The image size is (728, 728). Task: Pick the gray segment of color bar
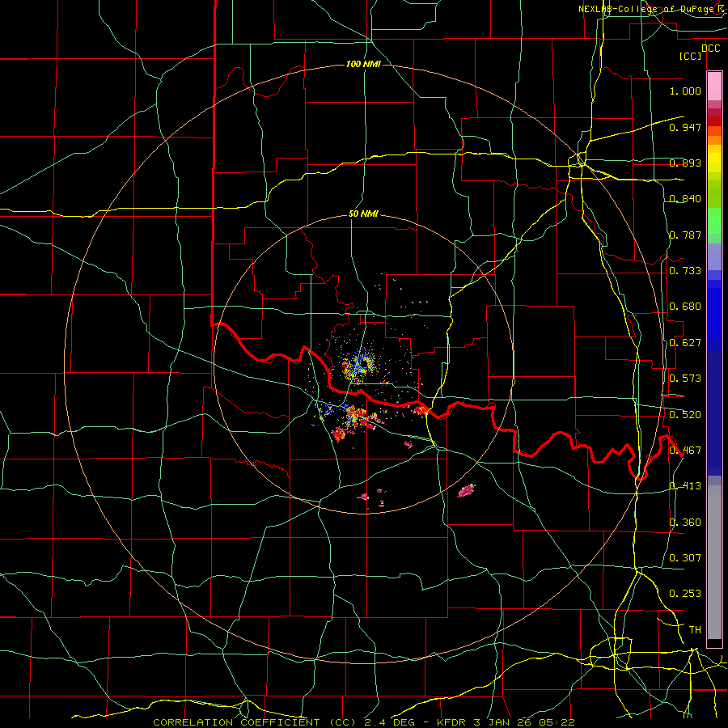(714, 562)
